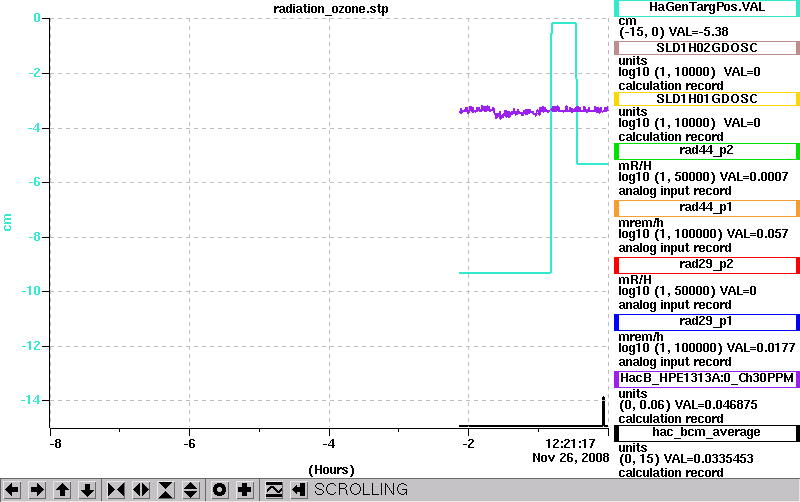This screenshot has height=502, width=800.
Task: Click the VAL=0.057 reading of rad44_p1
Action: [x=757, y=234]
